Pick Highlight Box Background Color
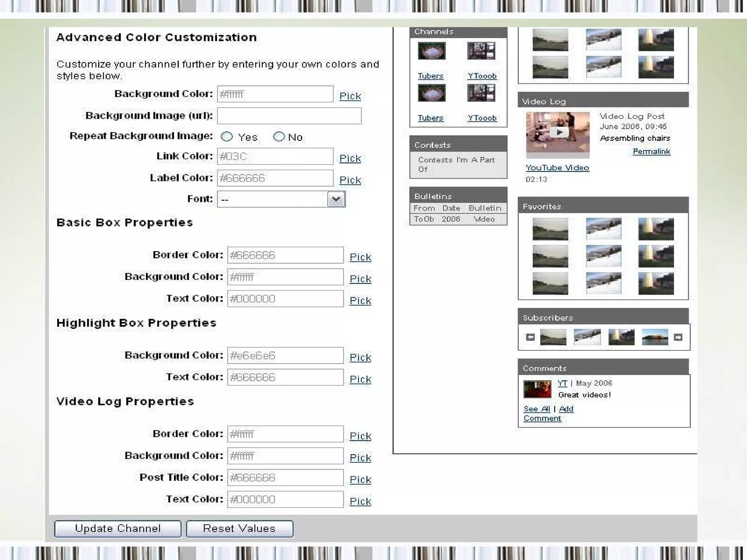 tap(360, 357)
